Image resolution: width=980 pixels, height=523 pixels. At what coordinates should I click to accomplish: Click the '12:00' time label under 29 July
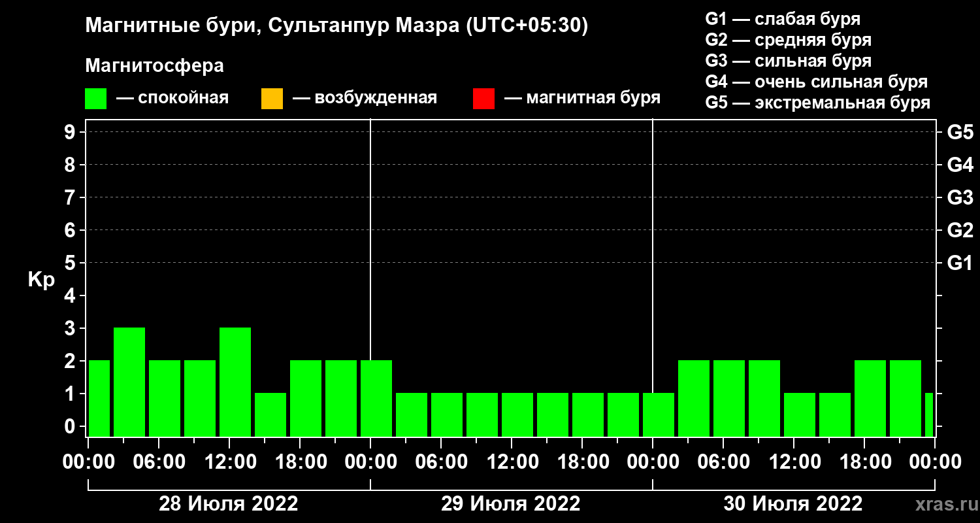coord(512,462)
